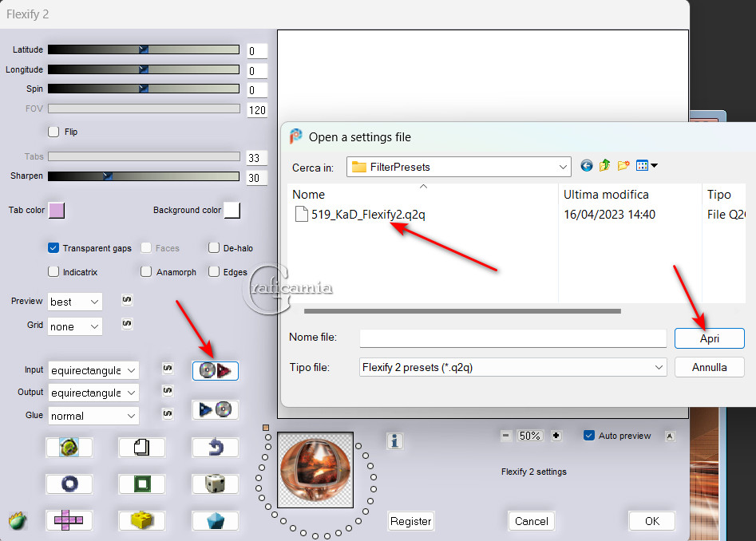Click the lock icon beside Glue dropdown
Screen dimensions: 756x541
click(x=168, y=413)
